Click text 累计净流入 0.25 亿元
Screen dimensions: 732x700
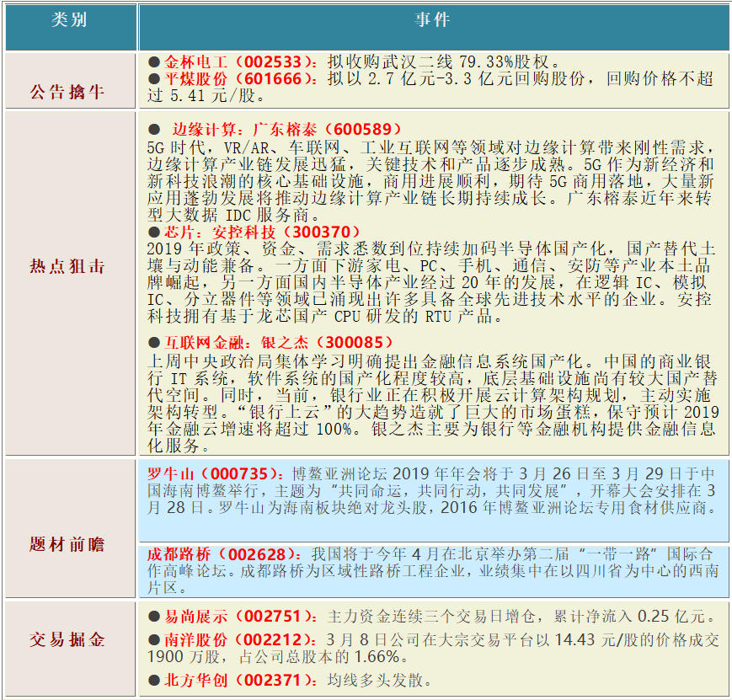pyautogui.click(x=633, y=617)
